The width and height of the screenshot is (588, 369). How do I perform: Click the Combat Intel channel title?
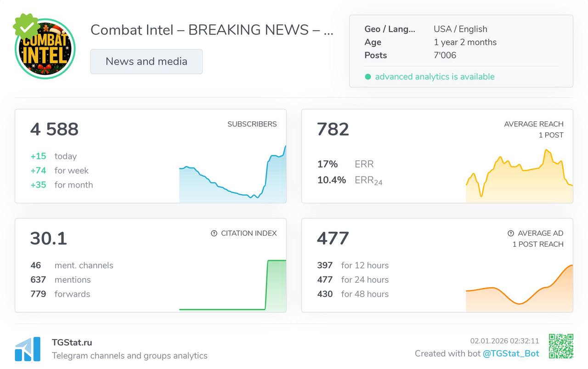[211, 30]
